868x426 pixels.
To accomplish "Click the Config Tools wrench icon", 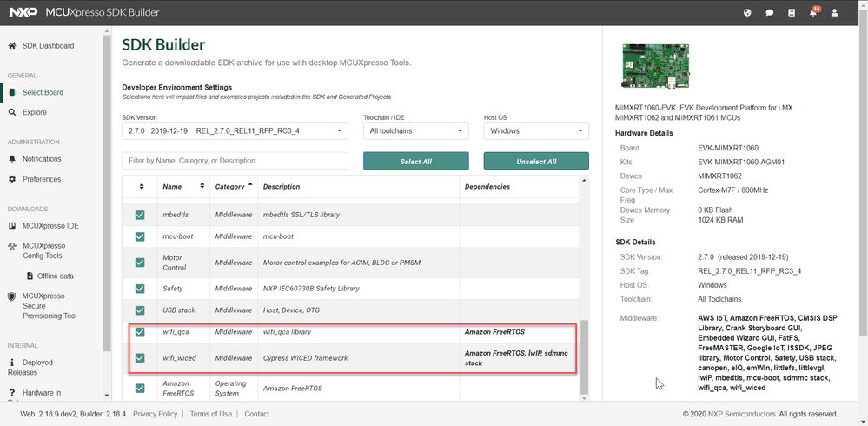I will [12, 246].
